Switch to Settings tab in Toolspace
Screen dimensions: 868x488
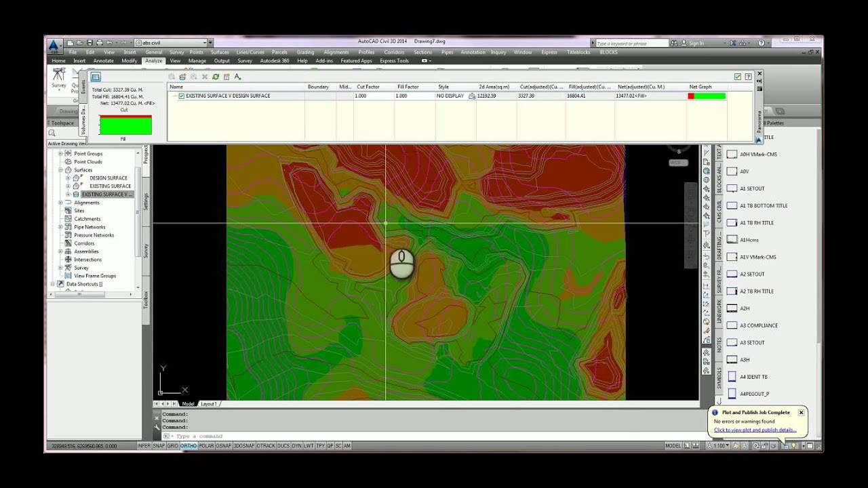[x=146, y=201]
